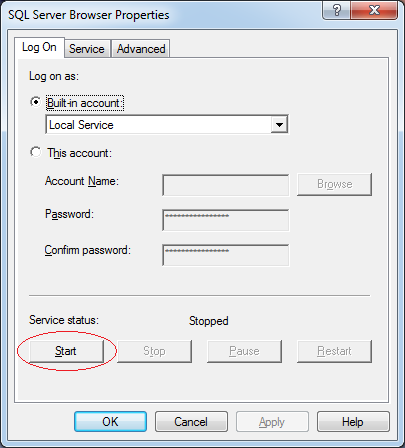Close the SQL Server Browser Properties dialog
The image size is (405, 448).
pyautogui.click(x=374, y=10)
